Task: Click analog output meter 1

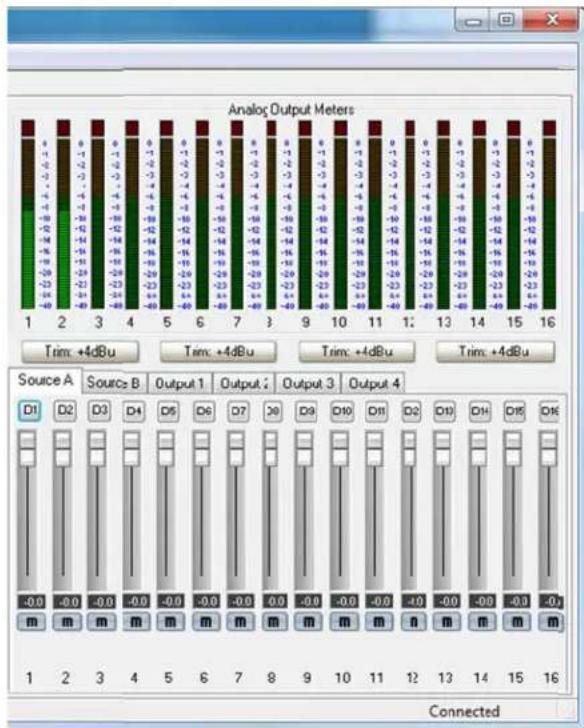Action: tap(28, 214)
